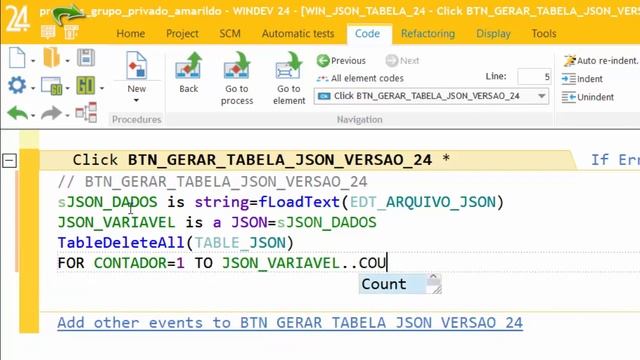Click the fLoadText function in code
The width and height of the screenshot is (640, 360).
[299, 202]
